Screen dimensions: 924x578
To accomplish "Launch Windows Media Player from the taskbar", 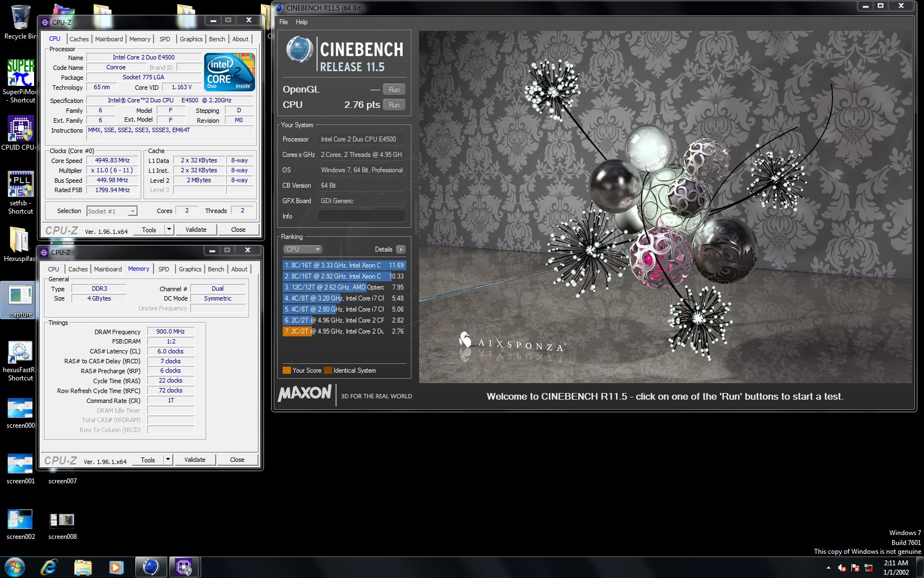I will point(116,567).
